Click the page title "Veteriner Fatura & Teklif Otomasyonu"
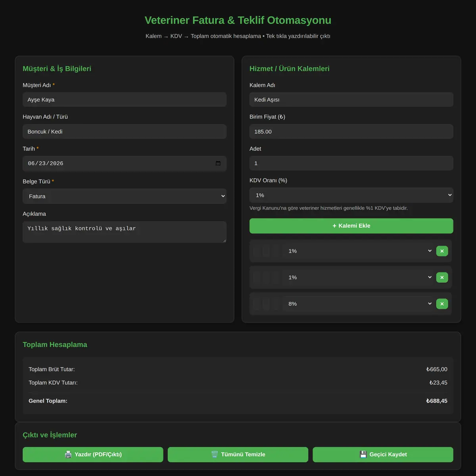Viewport: 476px width, 476px height. (238, 20)
